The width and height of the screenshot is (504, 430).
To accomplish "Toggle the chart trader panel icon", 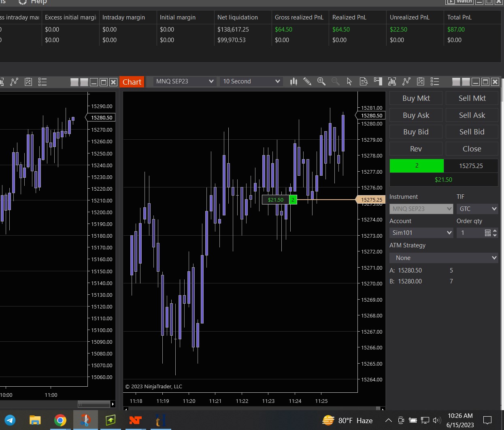I will (x=378, y=81).
